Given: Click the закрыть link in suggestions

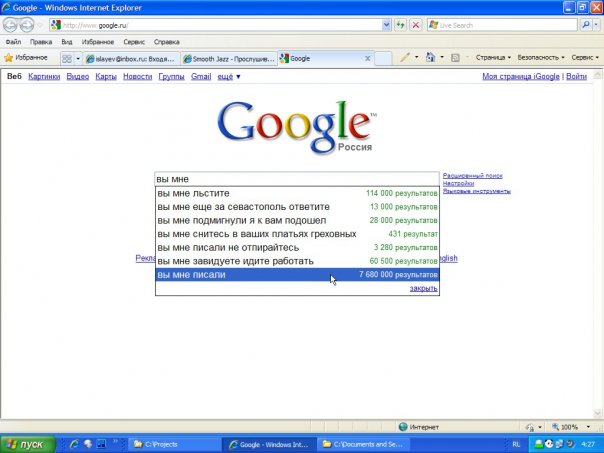Looking at the screenshot, I should 423,288.
